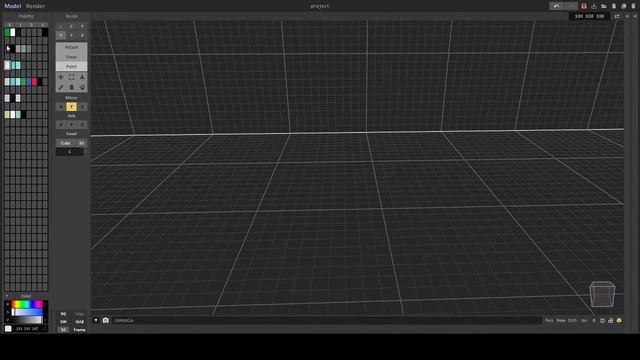Toggle Axis Z lock
The height and width of the screenshot is (360, 640).
click(82, 124)
